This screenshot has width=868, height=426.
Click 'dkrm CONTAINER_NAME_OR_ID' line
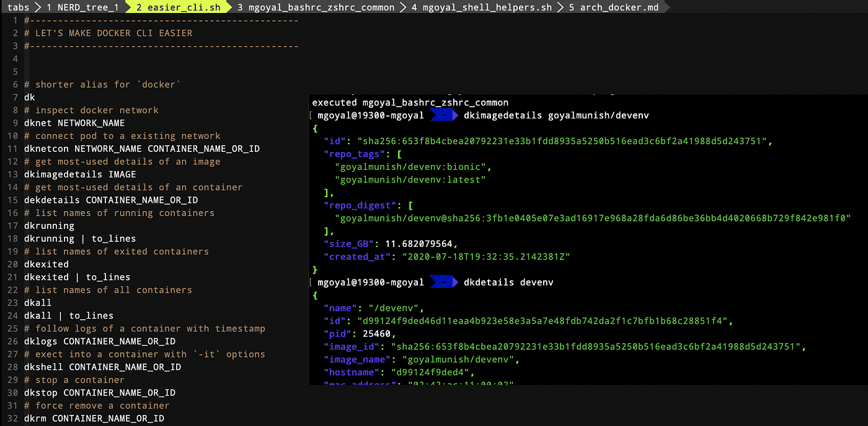click(94, 418)
